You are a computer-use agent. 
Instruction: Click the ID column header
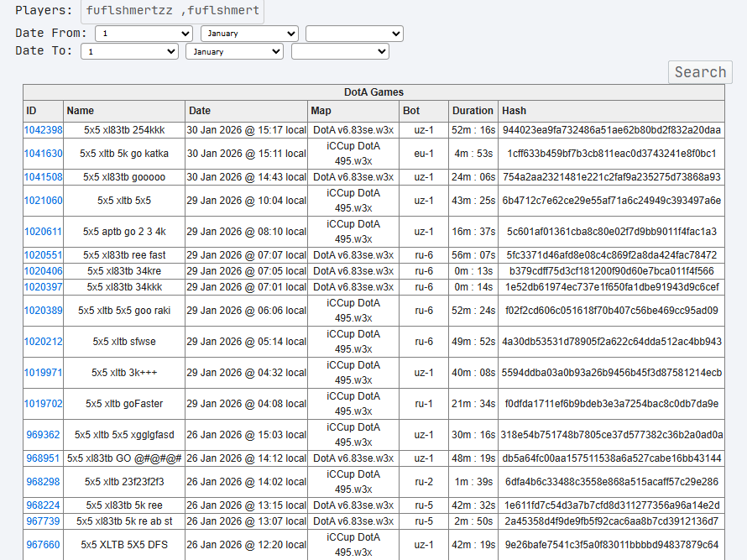(x=43, y=111)
